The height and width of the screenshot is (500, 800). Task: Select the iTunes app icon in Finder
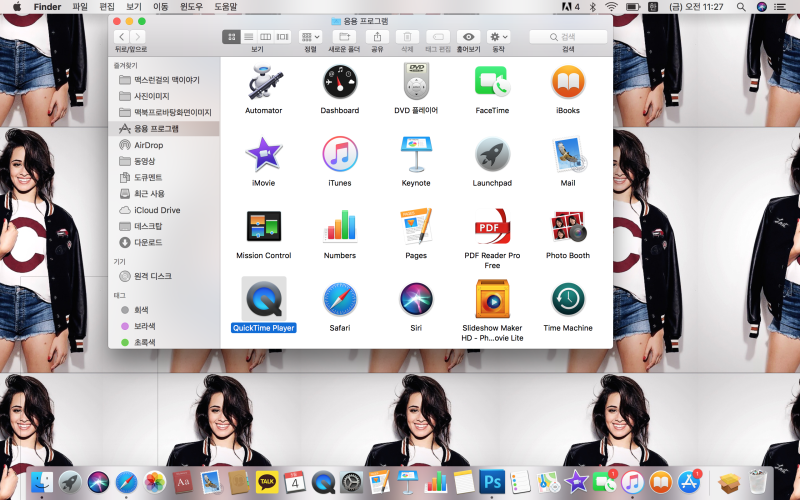[340, 154]
